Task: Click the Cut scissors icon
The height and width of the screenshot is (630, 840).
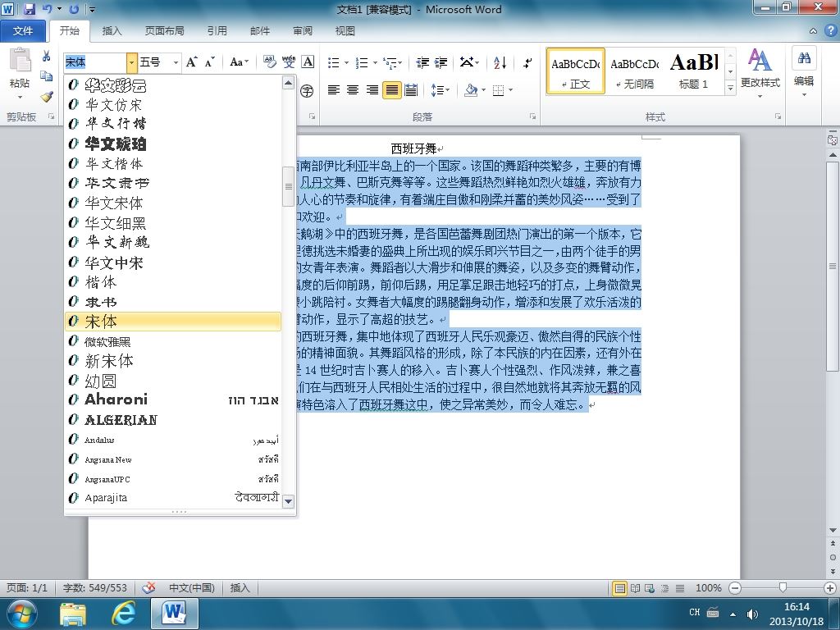Action: (47, 57)
